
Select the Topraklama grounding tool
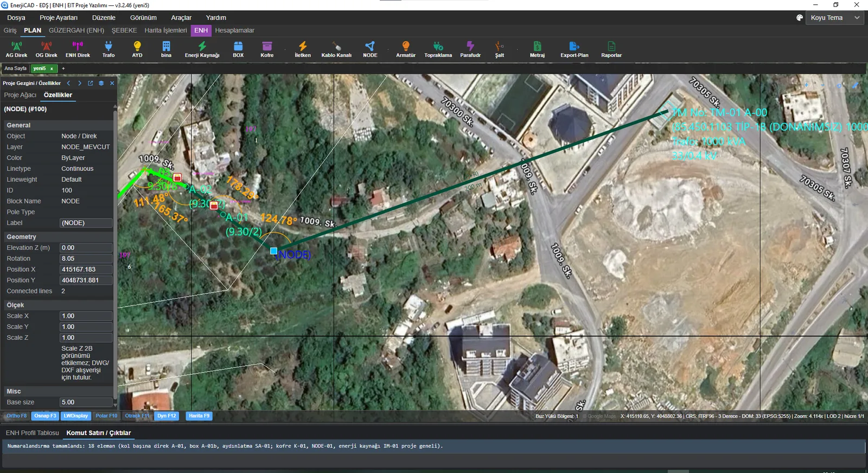tap(438, 49)
